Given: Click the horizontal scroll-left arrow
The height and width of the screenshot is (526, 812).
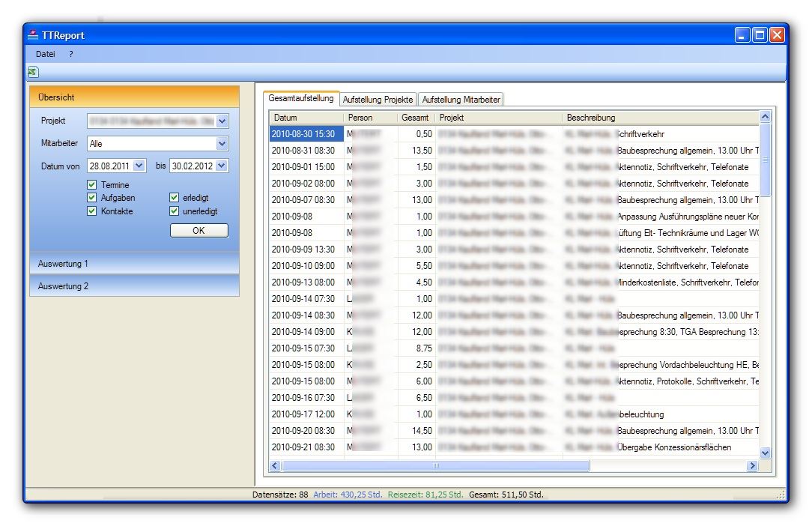Looking at the screenshot, I should (x=275, y=466).
